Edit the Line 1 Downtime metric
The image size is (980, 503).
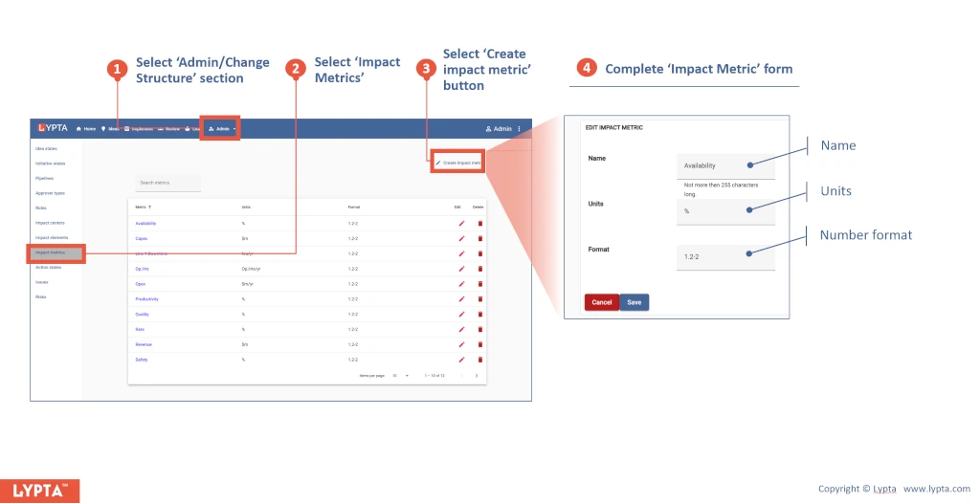(462, 253)
